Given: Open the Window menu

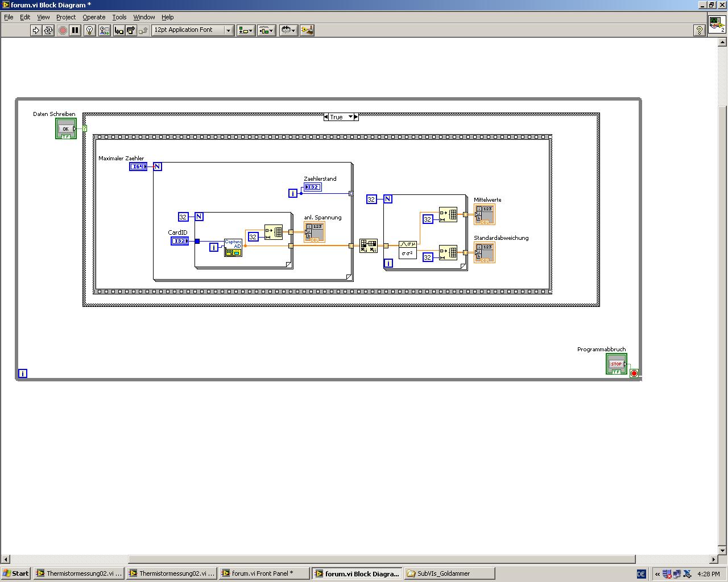Looking at the screenshot, I should (144, 17).
